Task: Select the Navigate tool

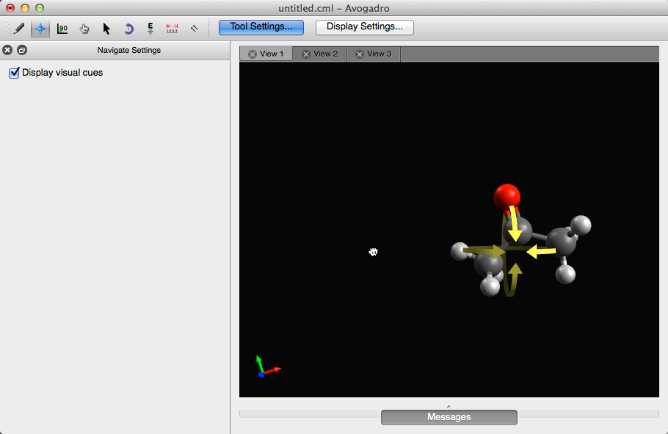Action: click(x=41, y=28)
